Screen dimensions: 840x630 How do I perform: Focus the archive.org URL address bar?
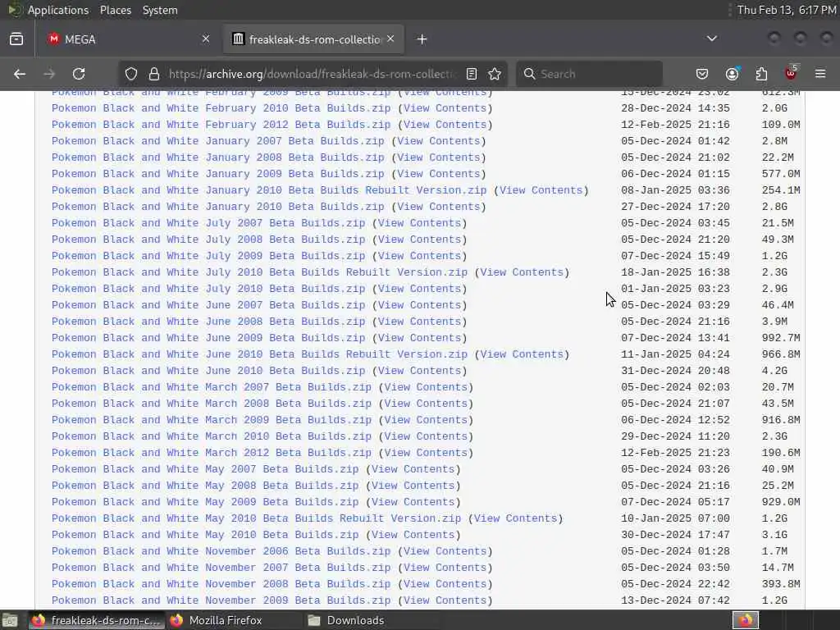click(311, 74)
